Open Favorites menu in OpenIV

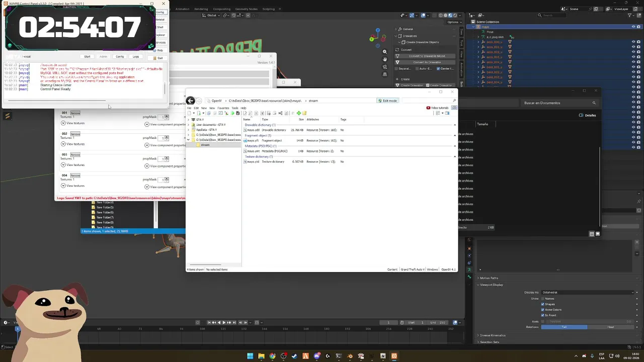(x=223, y=108)
